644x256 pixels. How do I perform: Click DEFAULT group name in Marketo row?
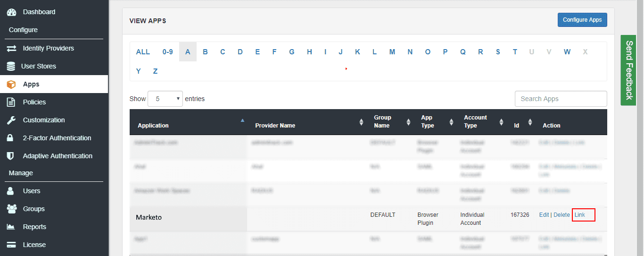coord(383,215)
